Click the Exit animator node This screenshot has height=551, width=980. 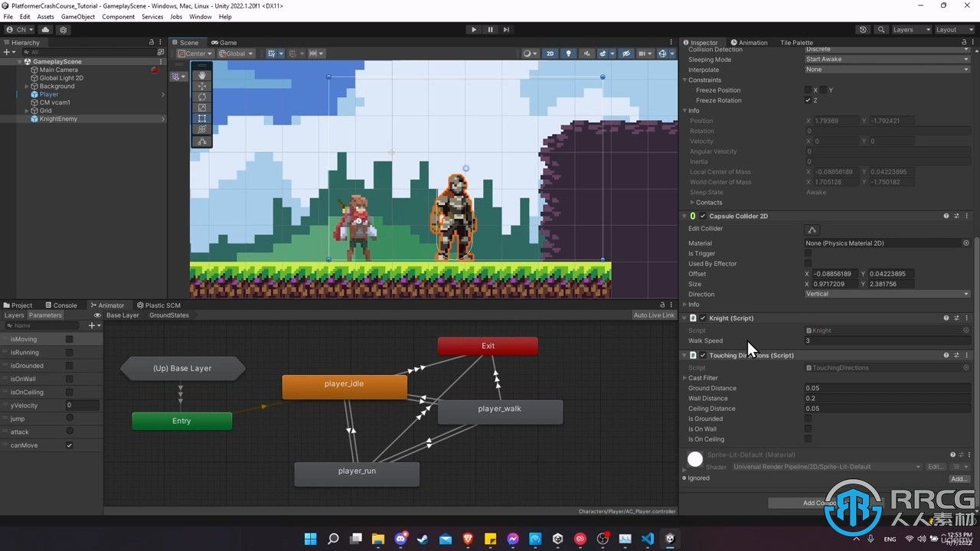[488, 346]
